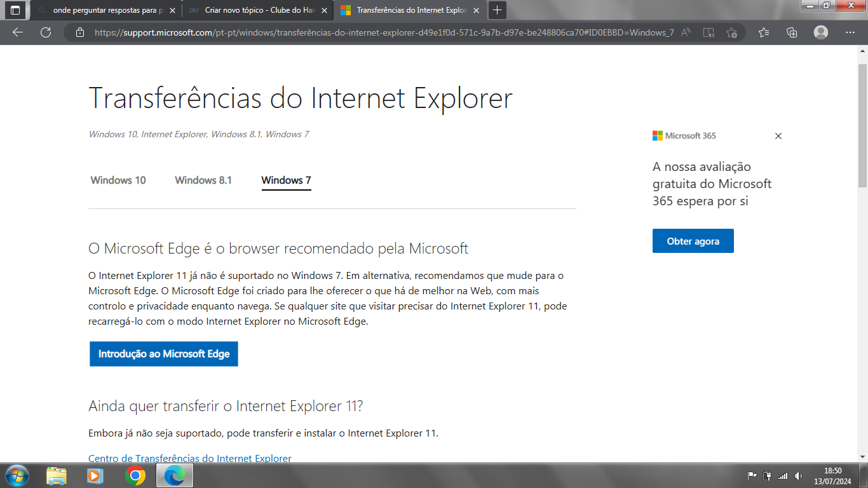This screenshot has width=868, height=488.
Task: Refresh the current page
Action: [46, 32]
